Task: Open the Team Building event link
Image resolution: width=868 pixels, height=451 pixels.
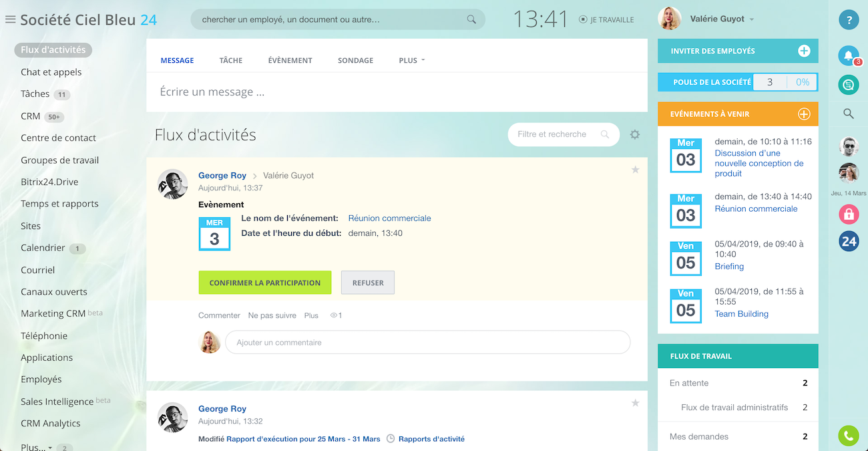Action: 741,314
